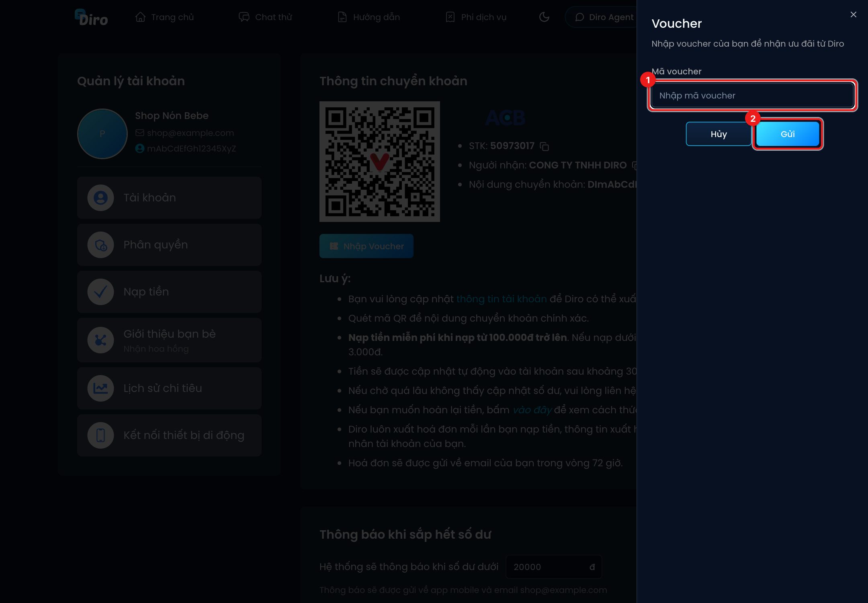Click the mobile device phone icon

(x=100, y=435)
